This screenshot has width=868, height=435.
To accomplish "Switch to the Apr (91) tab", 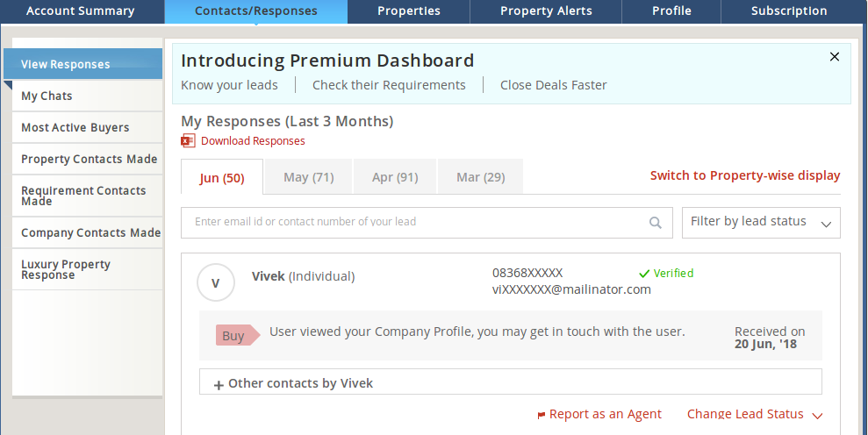I will (x=395, y=177).
